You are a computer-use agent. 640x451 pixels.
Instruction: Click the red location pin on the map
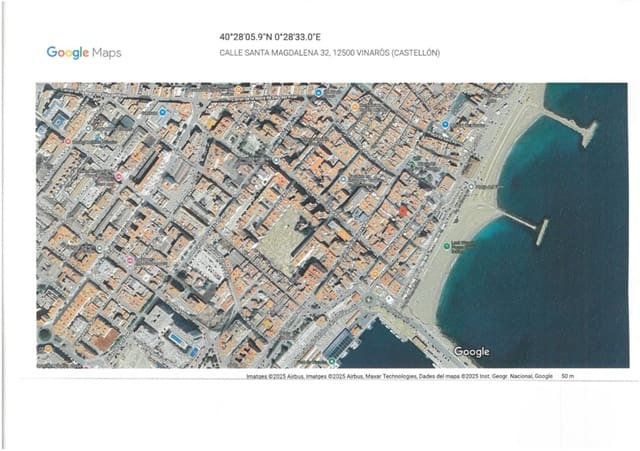(x=403, y=210)
